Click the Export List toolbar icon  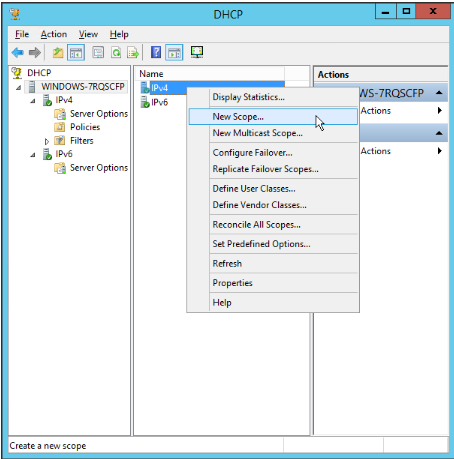click(133, 53)
